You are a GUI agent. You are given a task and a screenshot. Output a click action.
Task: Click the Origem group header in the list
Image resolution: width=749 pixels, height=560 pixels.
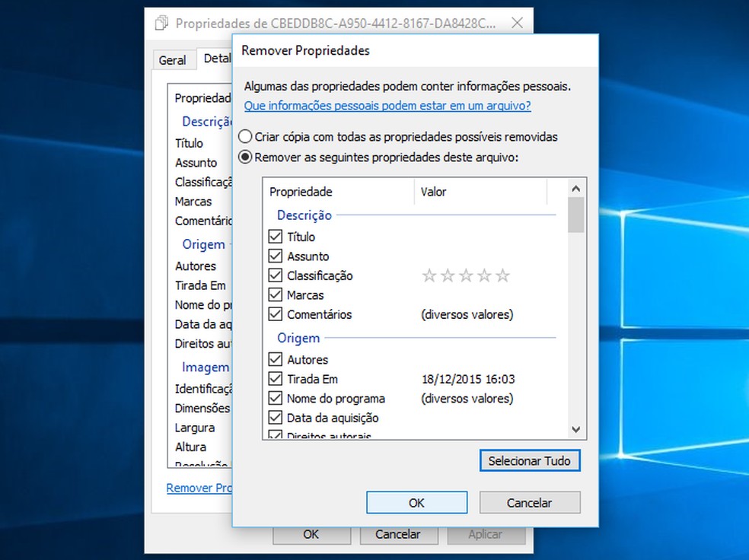tap(298, 338)
